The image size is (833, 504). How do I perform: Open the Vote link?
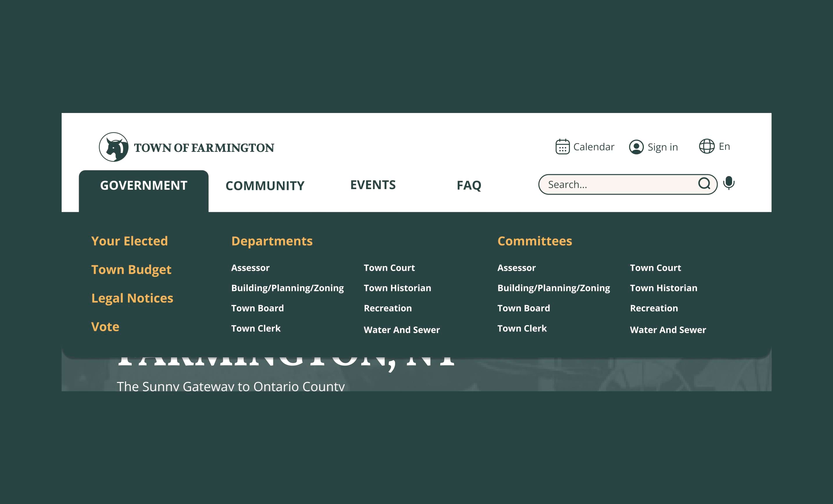click(105, 327)
